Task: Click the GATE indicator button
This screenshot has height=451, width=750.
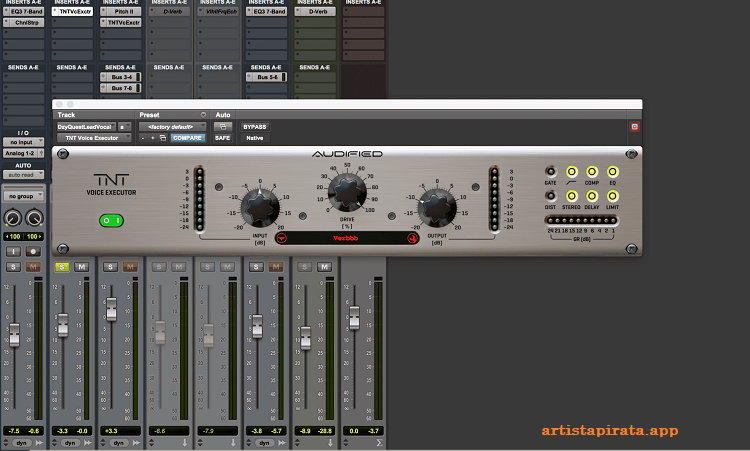Action: point(551,172)
